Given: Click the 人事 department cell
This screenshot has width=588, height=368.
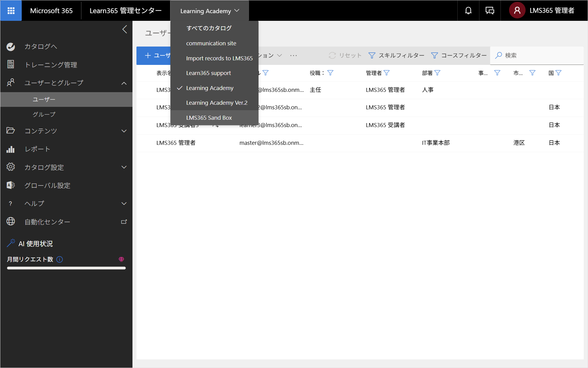Looking at the screenshot, I should [x=428, y=90].
